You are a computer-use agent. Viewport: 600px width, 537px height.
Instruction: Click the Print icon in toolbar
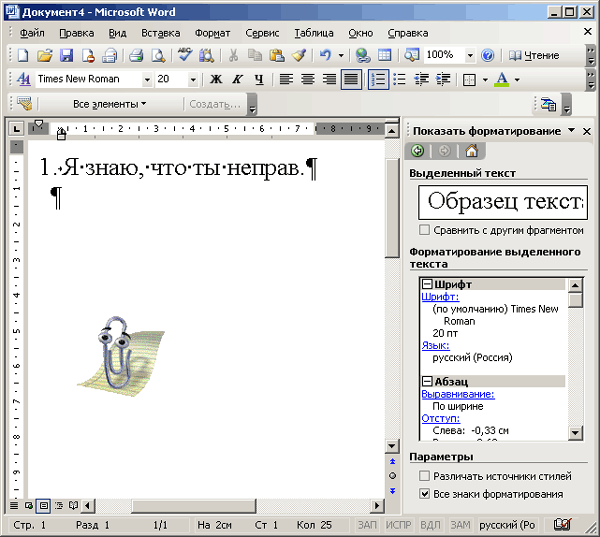[x=135, y=56]
